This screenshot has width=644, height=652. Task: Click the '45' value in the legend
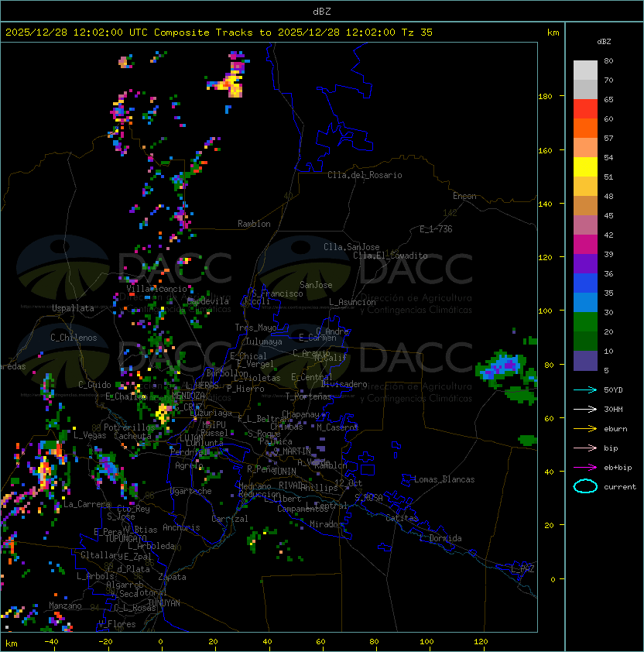[608, 216]
